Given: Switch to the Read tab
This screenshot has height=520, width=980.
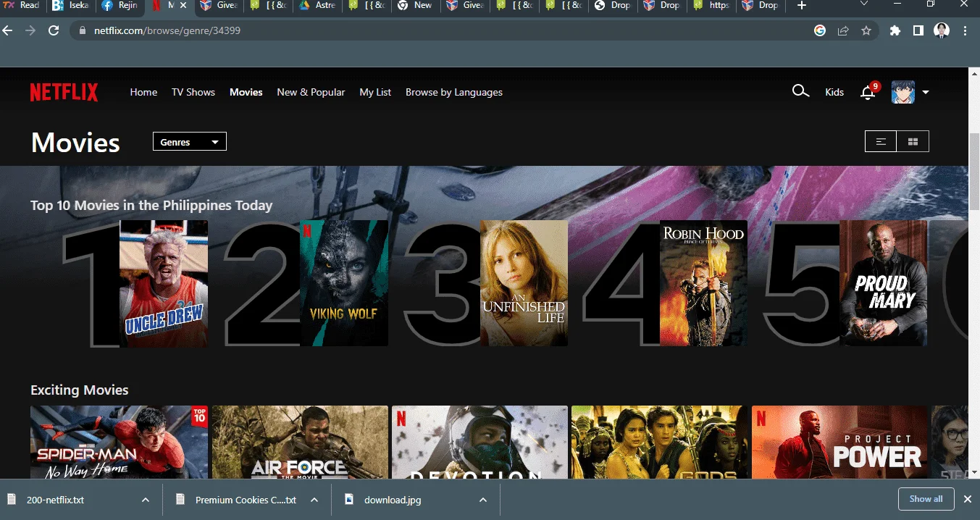Looking at the screenshot, I should (x=22, y=5).
